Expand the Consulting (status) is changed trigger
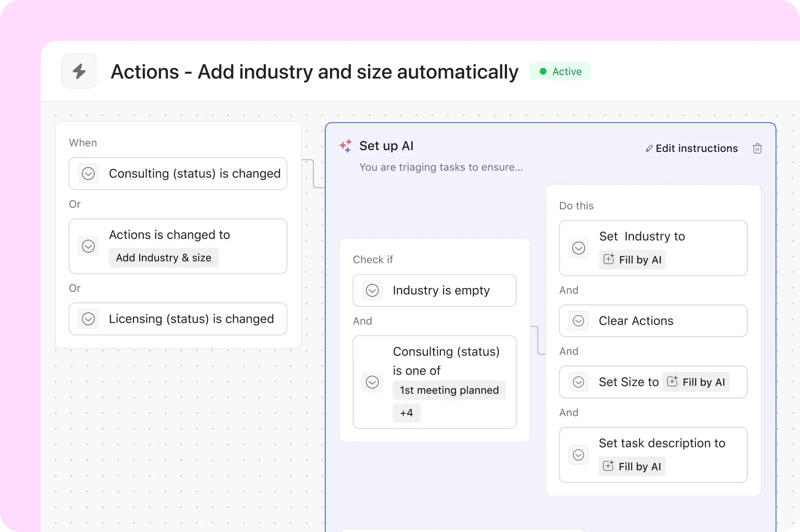The height and width of the screenshot is (532, 800). pos(88,174)
